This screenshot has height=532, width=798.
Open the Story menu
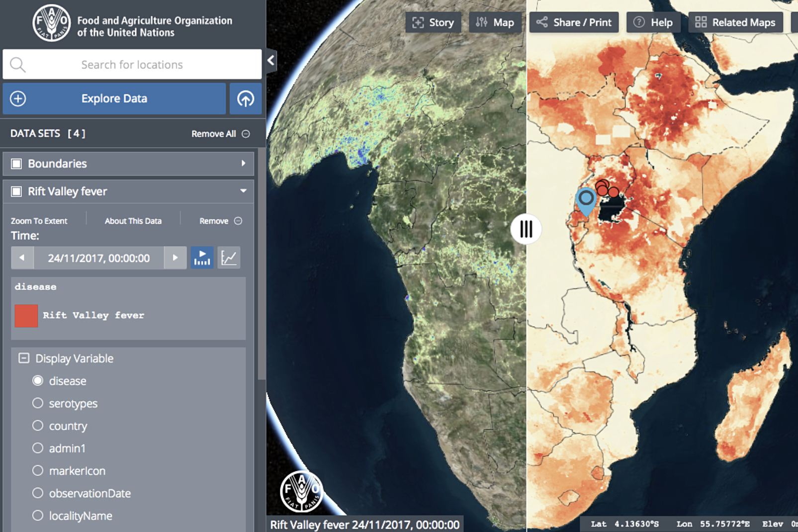tap(433, 22)
